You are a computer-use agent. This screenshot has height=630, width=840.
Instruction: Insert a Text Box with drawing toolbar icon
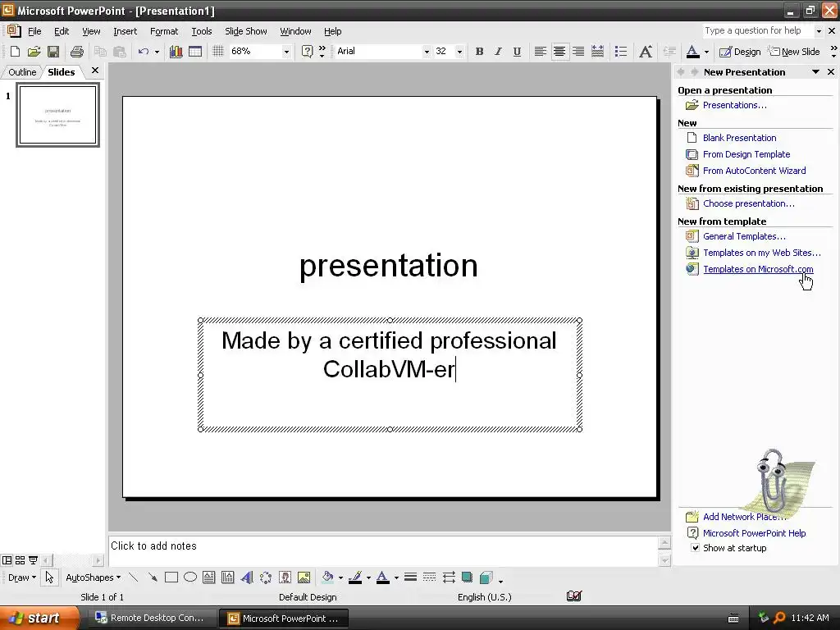pyautogui.click(x=209, y=577)
